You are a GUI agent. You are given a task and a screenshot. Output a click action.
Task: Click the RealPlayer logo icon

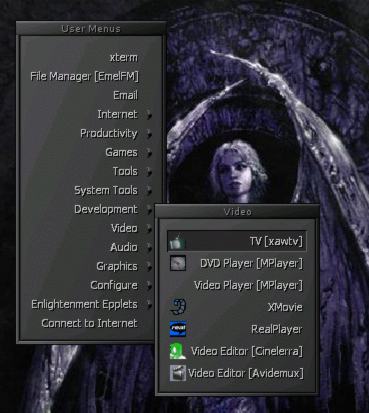click(x=178, y=329)
